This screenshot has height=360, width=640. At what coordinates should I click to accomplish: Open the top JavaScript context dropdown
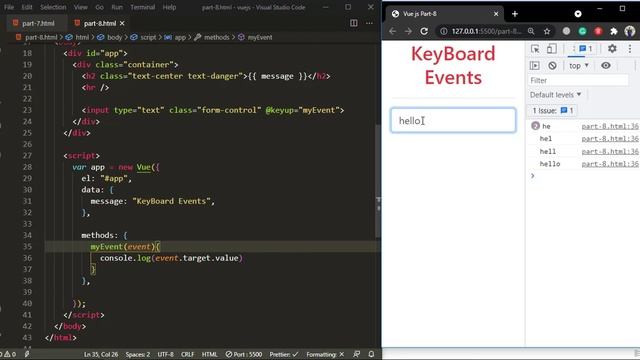pyautogui.click(x=579, y=65)
